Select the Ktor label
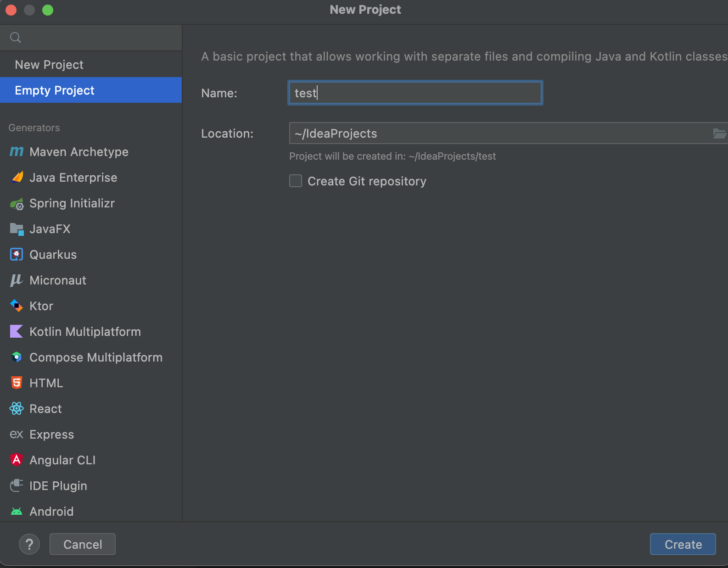The image size is (728, 568). [41, 306]
